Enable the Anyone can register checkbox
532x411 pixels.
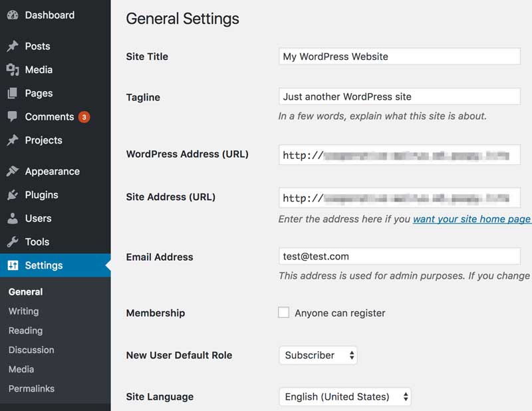[x=283, y=313]
